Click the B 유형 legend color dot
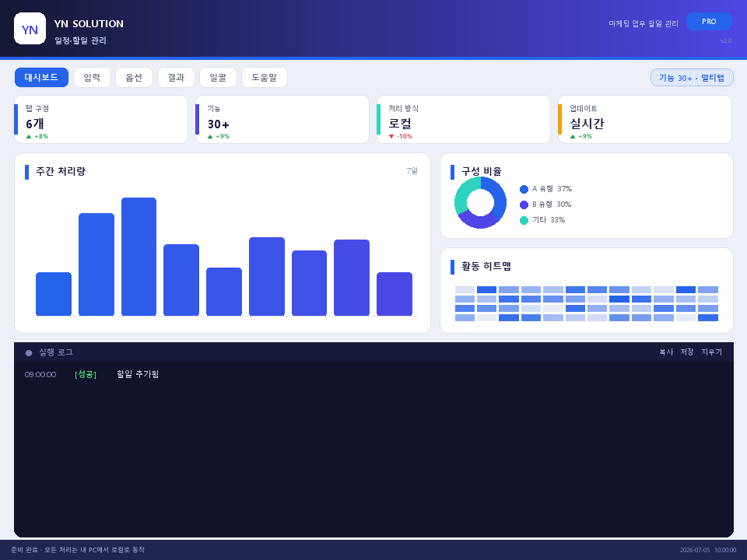The width and height of the screenshot is (747, 560). click(524, 205)
